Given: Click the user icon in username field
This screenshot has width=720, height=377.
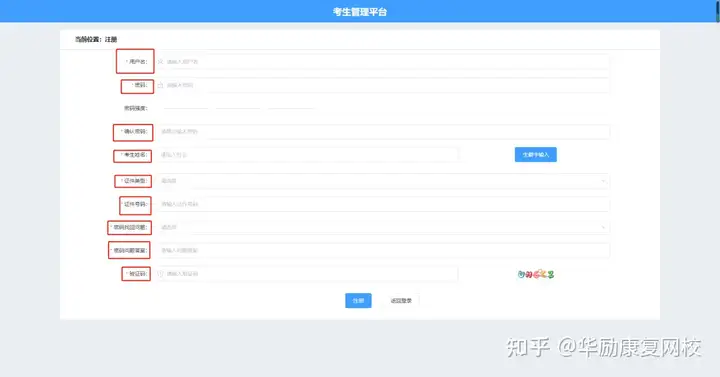Looking at the screenshot, I should (x=160, y=62).
